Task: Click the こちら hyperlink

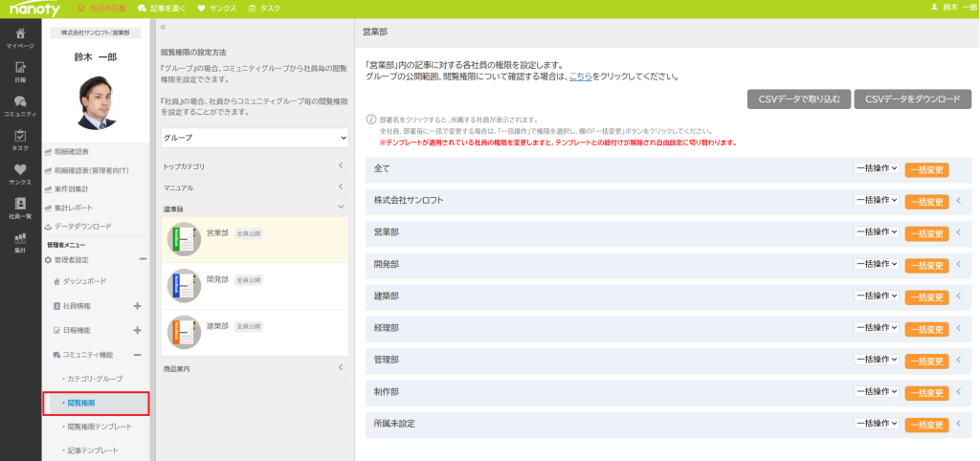Action: [x=580, y=77]
